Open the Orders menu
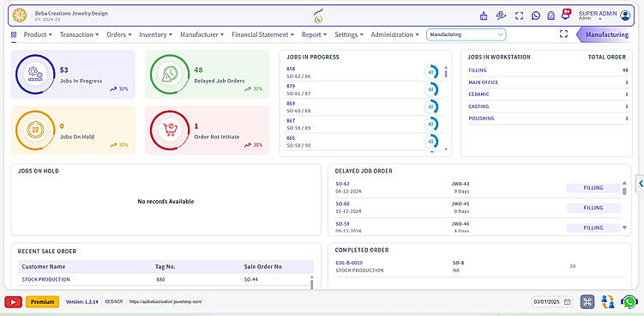The height and width of the screenshot is (316, 644). point(119,34)
